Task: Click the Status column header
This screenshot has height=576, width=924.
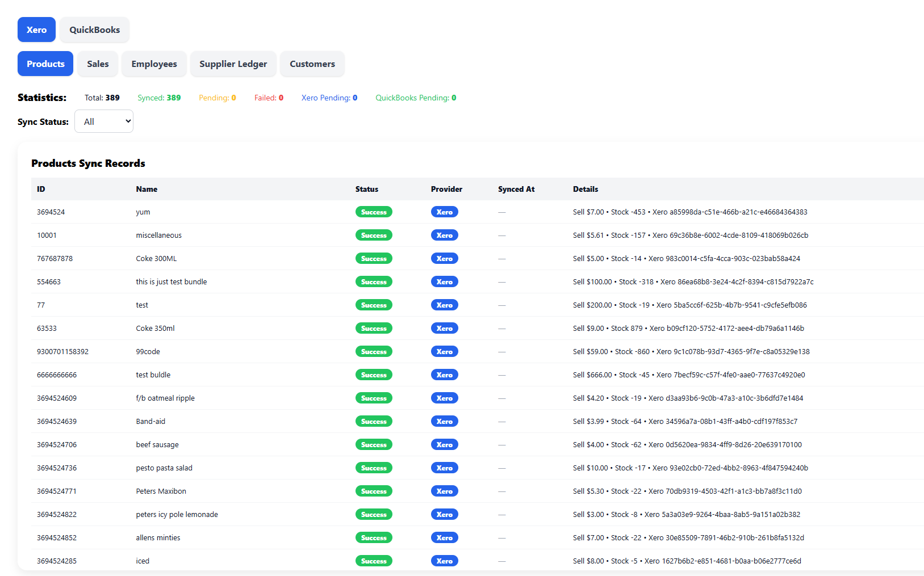Action: 367,189
